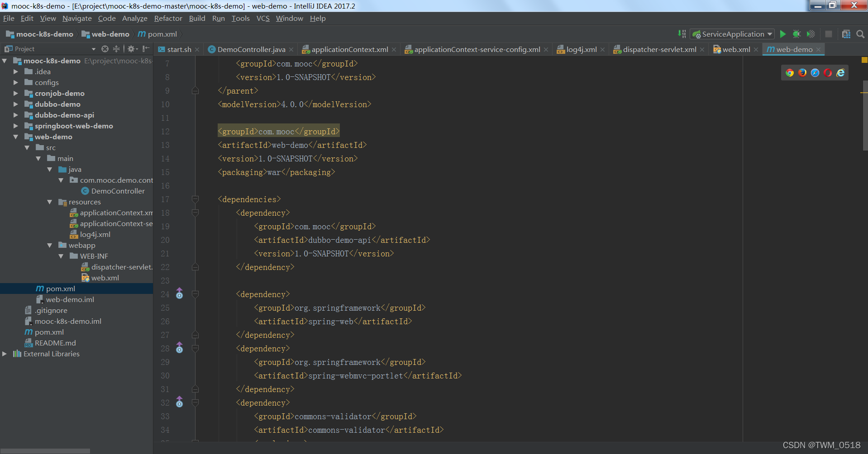Click pom.xml breadcrumb in navigation bar
Viewport: 868px width, 454px height.
tap(157, 34)
